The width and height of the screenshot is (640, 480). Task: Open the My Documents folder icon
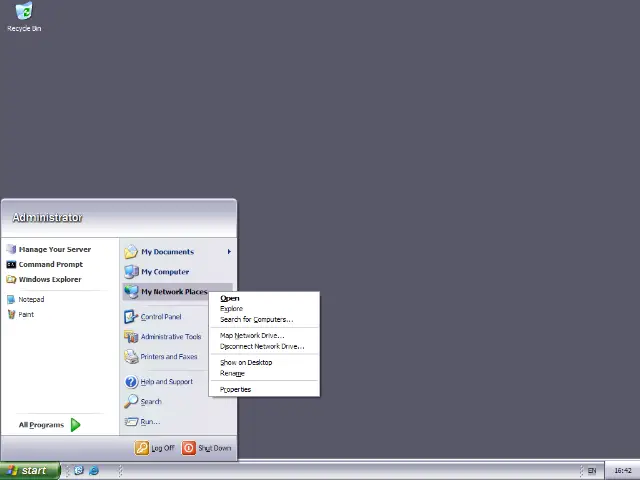pyautogui.click(x=131, y=251)
